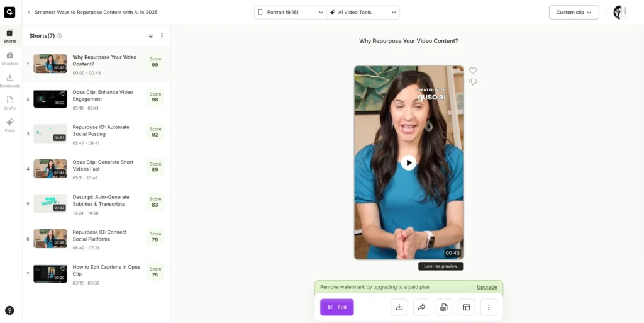Open the shorts list three-dot menu
644x323 pixels.
162,36
